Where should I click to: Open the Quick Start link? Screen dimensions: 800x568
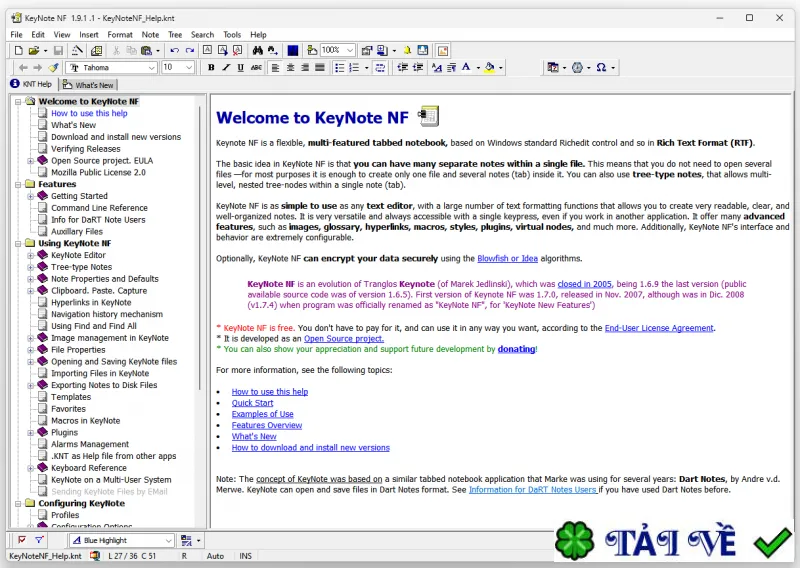253,403
